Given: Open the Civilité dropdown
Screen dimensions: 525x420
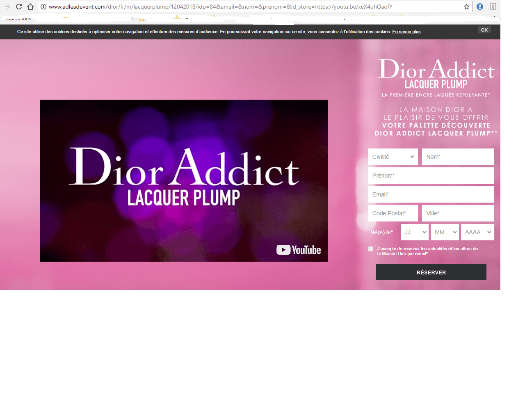Looking at the screenshot, I should [x=393, y=157].
